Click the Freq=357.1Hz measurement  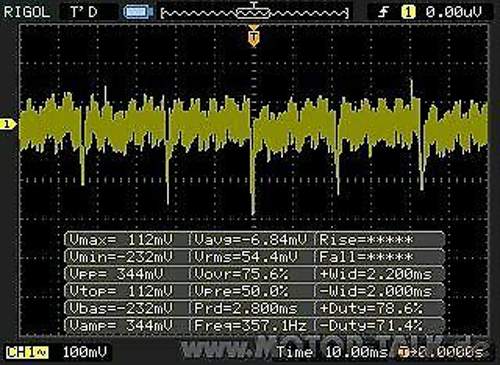(251, 325)
